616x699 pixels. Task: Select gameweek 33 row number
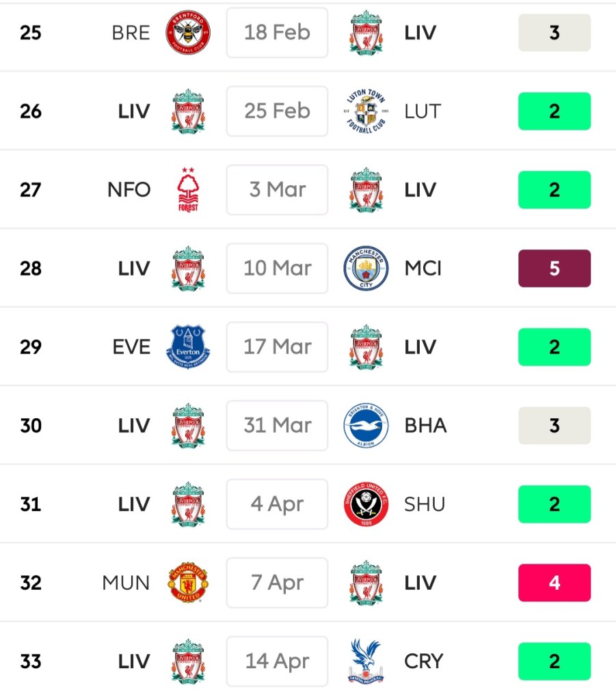(31, 661)
